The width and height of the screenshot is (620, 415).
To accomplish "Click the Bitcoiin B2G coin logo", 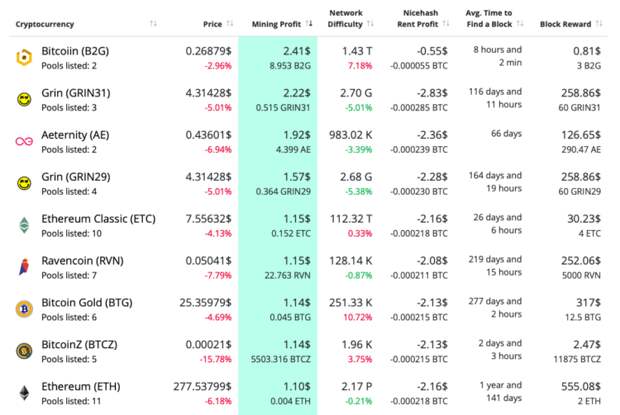I will coord(24,58).
